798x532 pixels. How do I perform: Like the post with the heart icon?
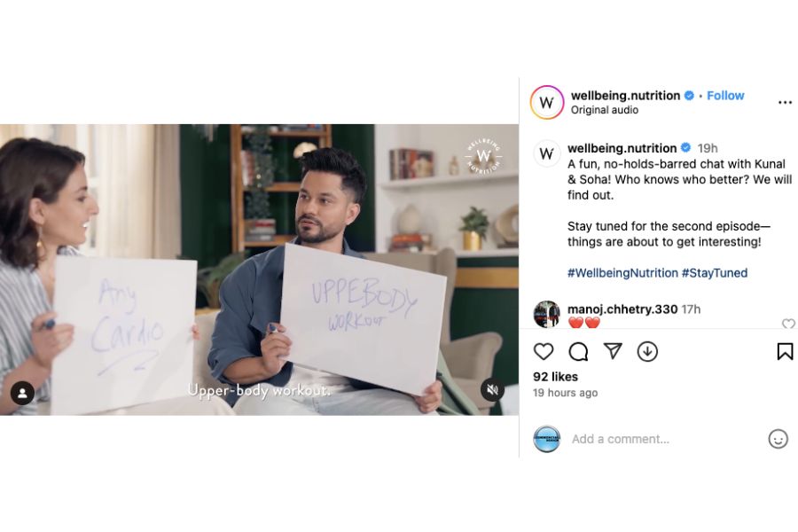pos(543,351)
